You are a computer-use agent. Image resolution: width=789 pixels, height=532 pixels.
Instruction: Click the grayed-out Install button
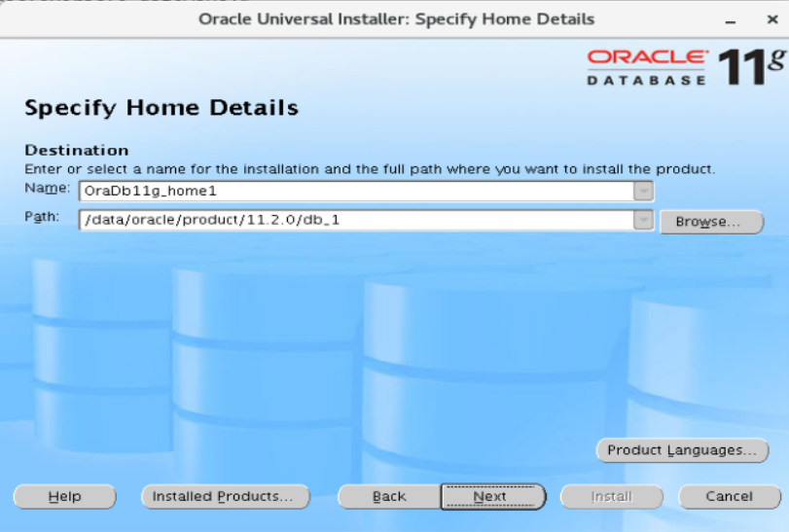point(611,497)
